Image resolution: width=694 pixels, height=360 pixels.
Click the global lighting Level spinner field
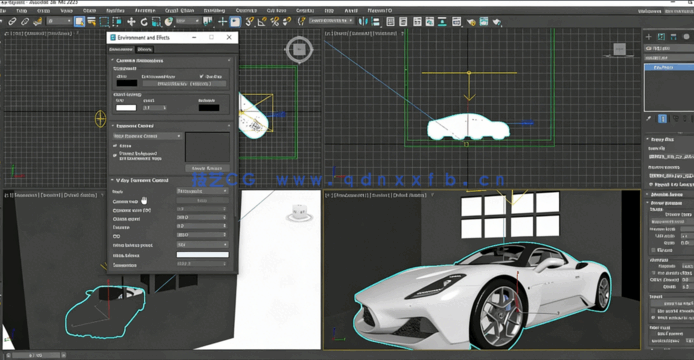(x=154, y=108)
